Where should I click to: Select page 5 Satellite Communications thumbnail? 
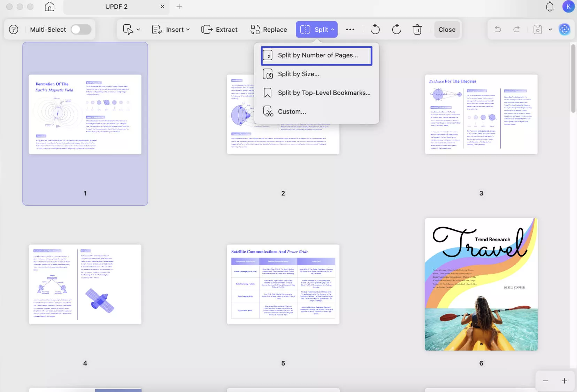click(283, 284)
